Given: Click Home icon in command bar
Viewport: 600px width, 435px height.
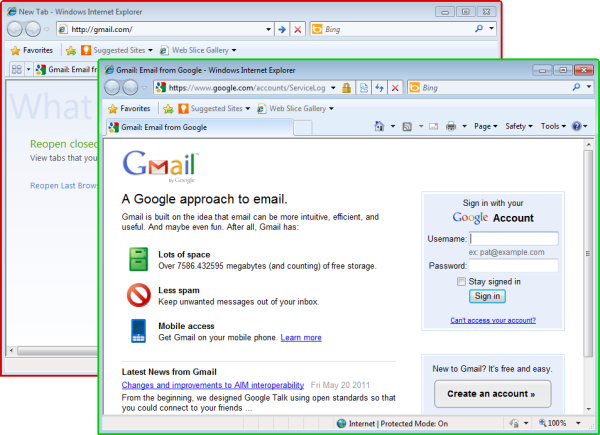Looking at the screenshot, I should [x=379, y=126].
